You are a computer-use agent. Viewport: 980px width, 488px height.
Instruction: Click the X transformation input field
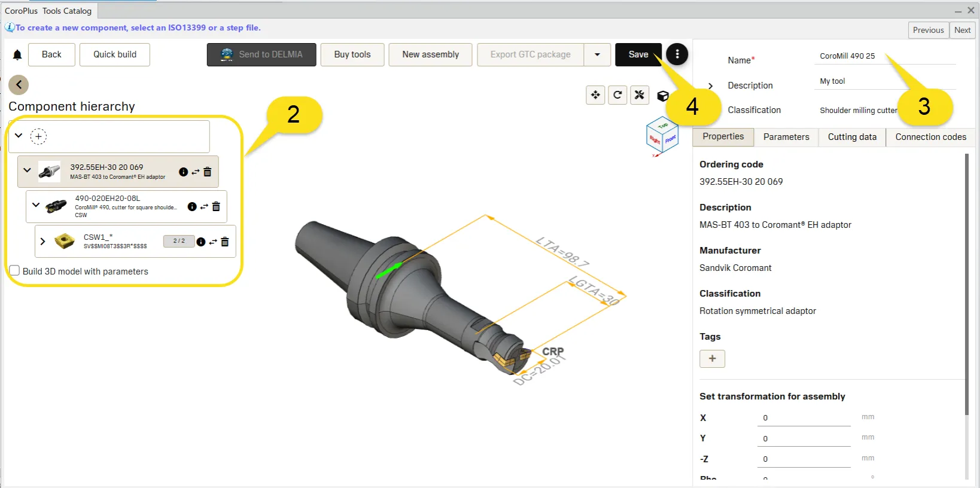804,418
